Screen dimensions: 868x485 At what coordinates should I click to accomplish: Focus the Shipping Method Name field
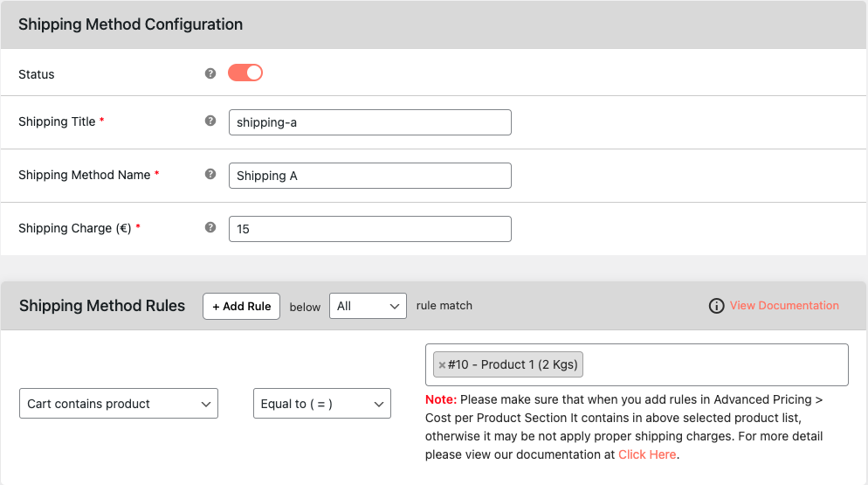(369, 176)
